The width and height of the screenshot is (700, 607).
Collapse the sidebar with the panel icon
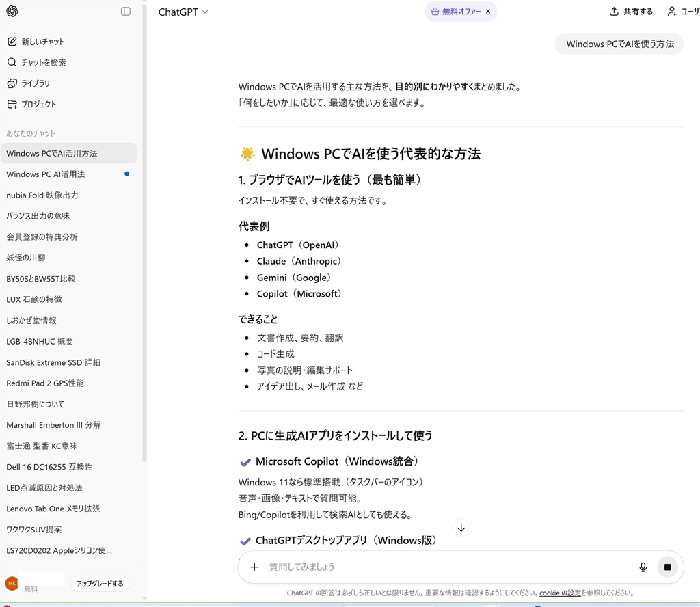pos(126,11)
